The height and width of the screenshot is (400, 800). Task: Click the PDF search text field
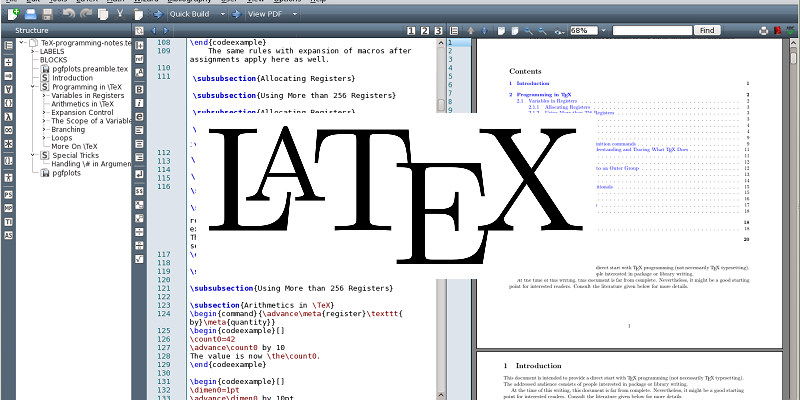(x=651, y=31)
